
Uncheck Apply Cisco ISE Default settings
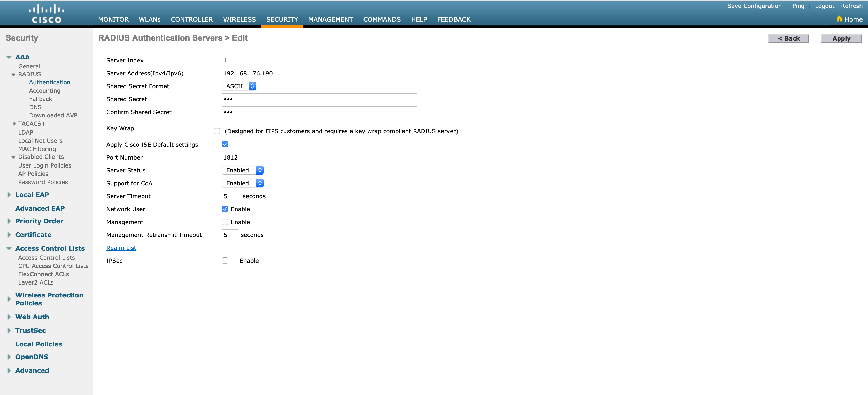coord(225,145)
